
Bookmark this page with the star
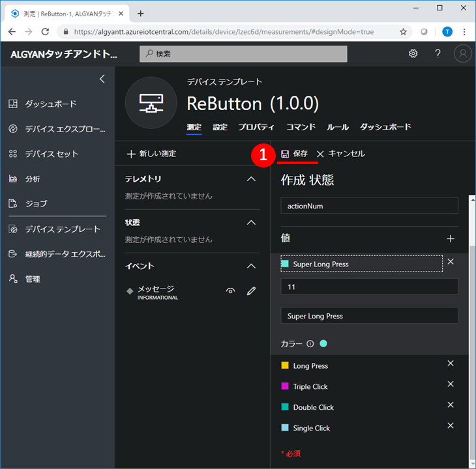(403, 31)
